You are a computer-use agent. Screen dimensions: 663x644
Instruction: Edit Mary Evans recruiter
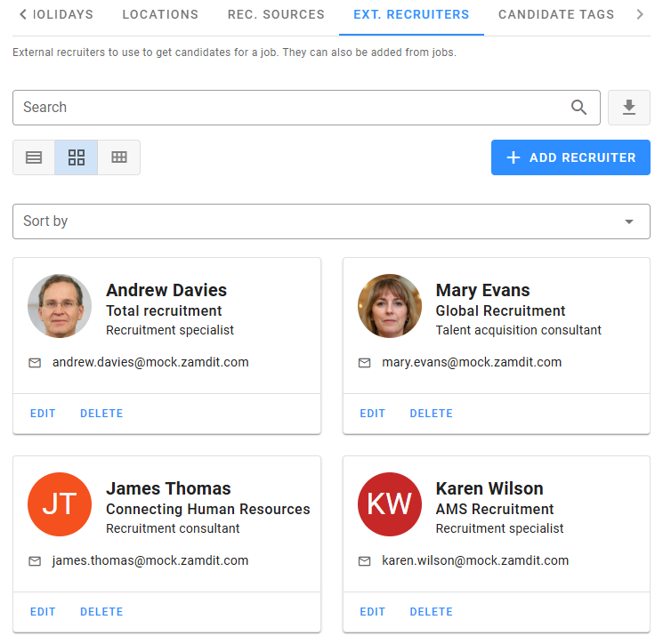click(373, 414)
